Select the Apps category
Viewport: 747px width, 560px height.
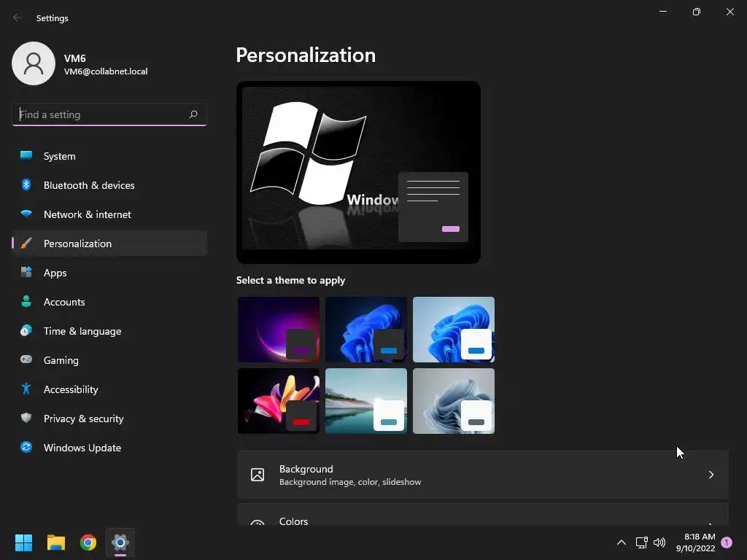[x=109, y=273]
